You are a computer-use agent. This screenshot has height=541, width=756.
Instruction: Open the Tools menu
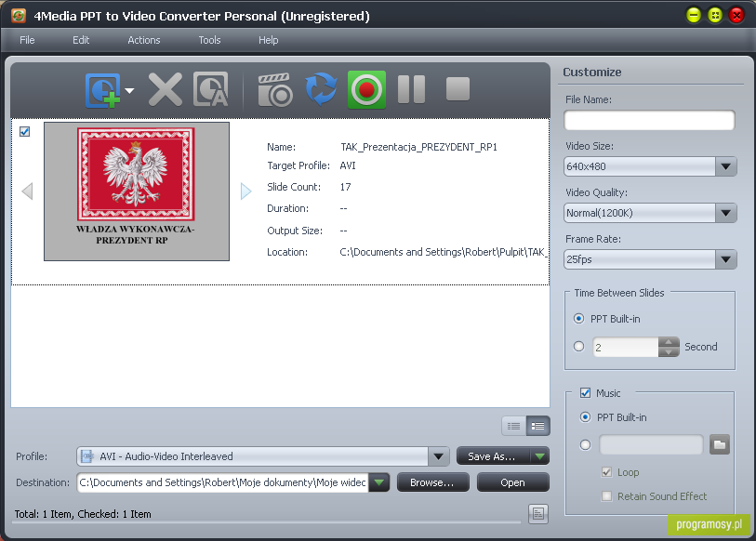209,40
